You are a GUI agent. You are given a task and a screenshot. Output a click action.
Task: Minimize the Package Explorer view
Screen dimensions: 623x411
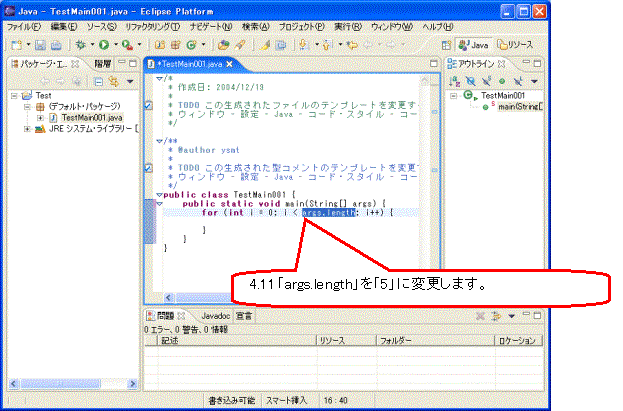[x=122, y=63]
